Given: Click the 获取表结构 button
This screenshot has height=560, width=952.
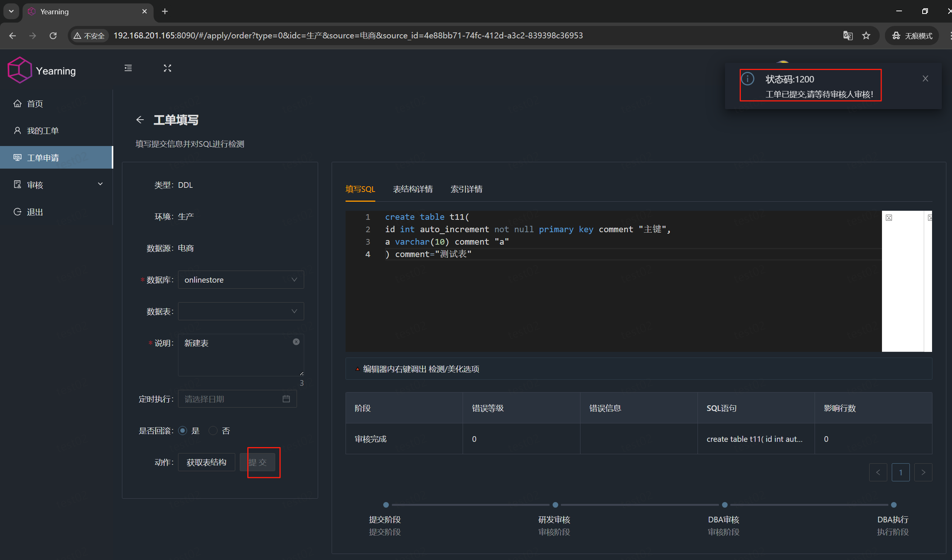Looking at the screenshot, I should click(x=206, y=462).
